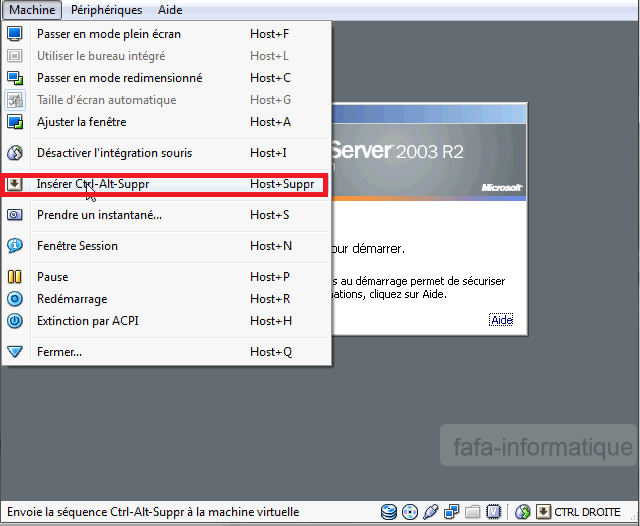Click the Host+Suppr shortcut text

point(282,184)
